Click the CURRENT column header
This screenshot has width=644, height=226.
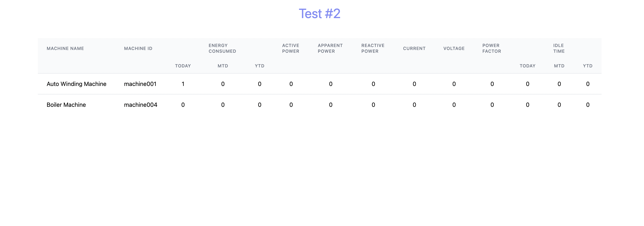pyautogui.click(x=414, y=48)
